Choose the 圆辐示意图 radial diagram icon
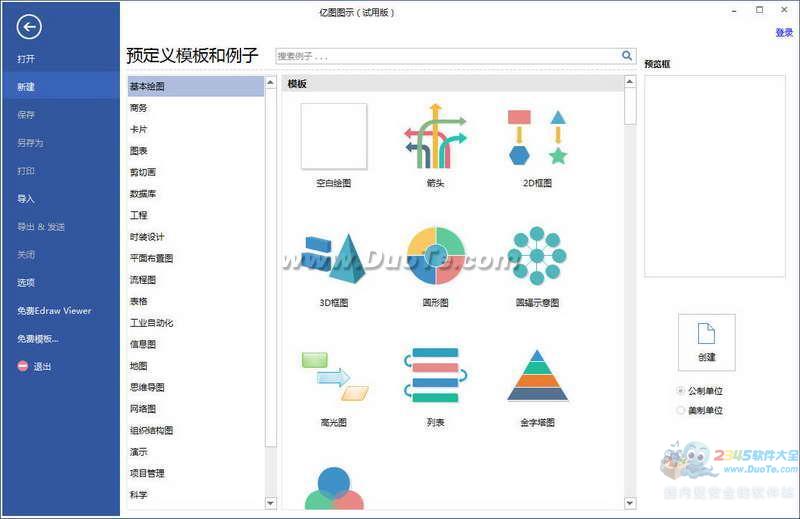 [x=537, y=256]
